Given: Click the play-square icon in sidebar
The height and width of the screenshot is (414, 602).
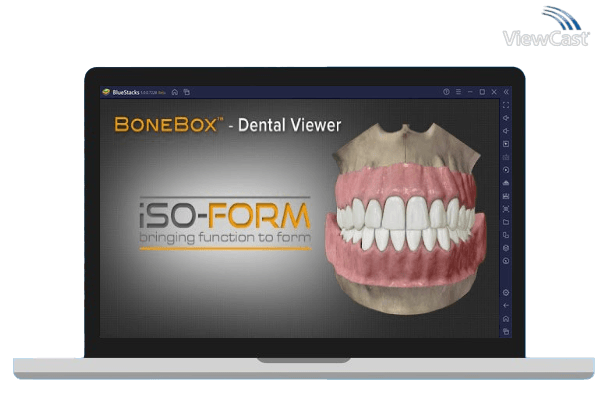Looking at the screenshot, I should point(506,144).
